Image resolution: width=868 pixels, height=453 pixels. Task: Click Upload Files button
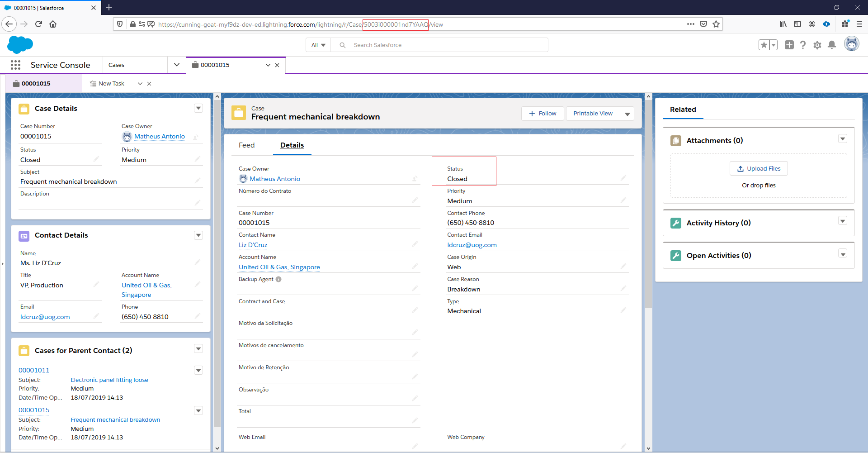[759, 169]
